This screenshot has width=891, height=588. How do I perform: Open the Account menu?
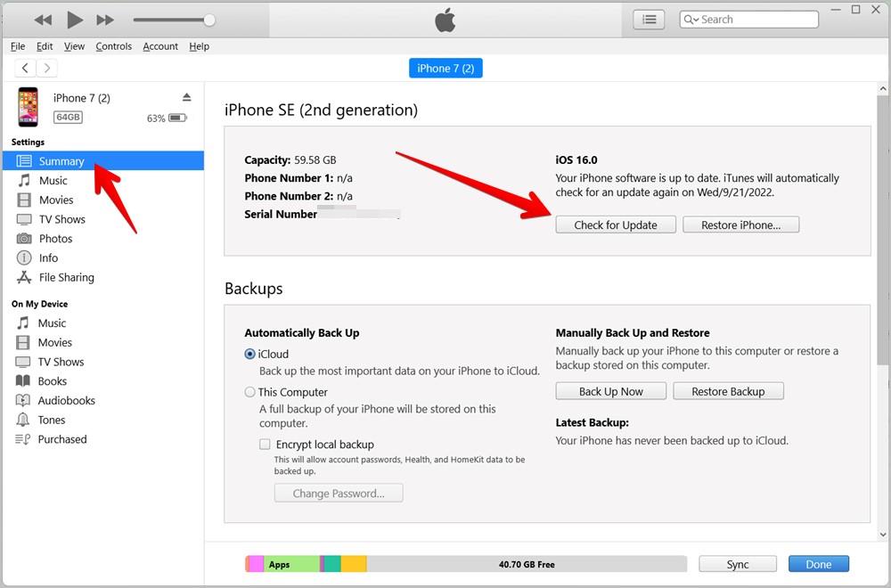(x=160, y=46)
